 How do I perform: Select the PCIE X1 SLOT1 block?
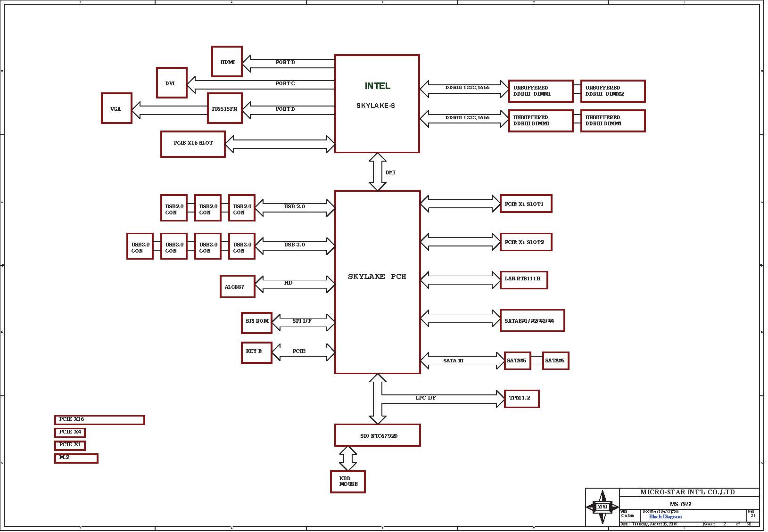(526, 204)
